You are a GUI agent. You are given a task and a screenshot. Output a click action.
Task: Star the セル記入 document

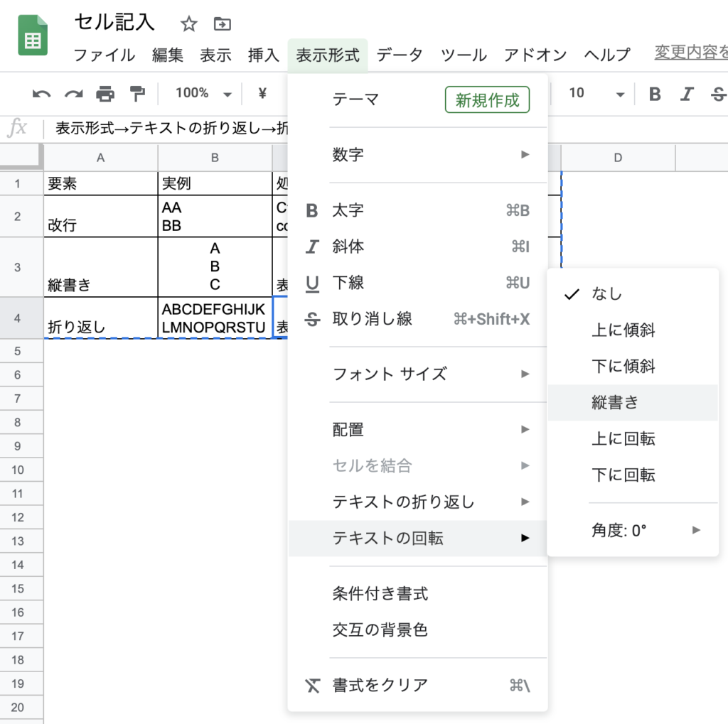(x=188, y=23)
